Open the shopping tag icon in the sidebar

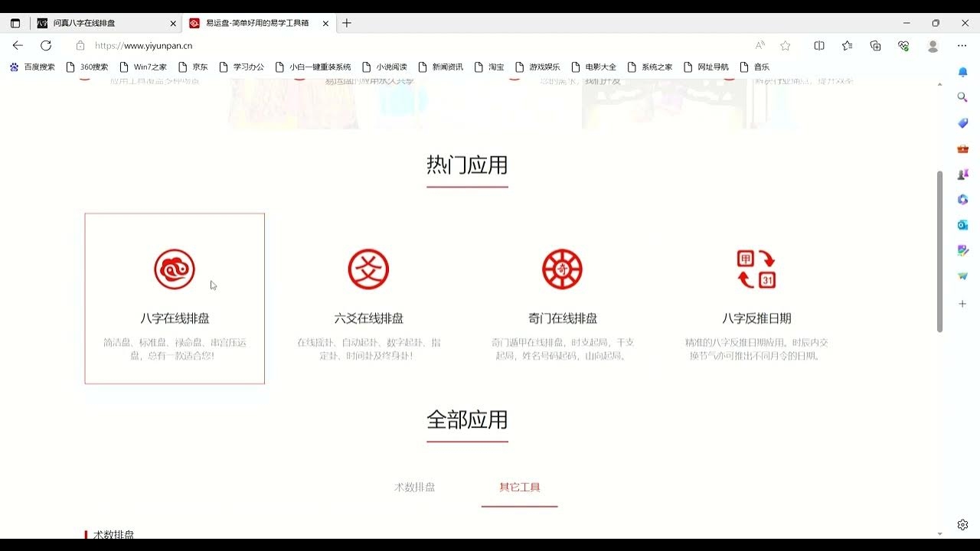(962, 122)
